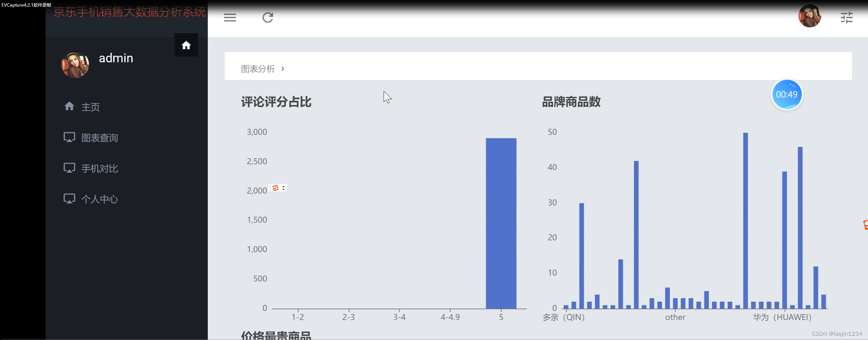Click the 00:49 recording timer bubble
Viewport: 868px width, 340px height.
[787, 94]
